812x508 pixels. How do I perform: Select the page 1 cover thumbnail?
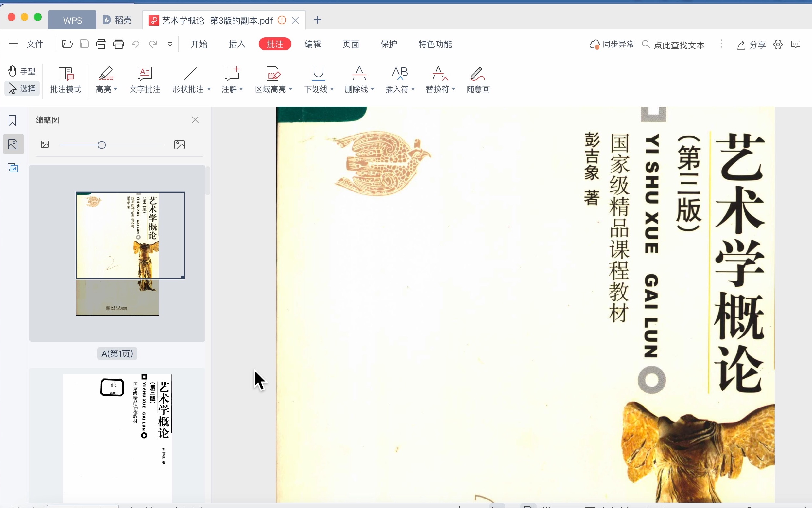pyautogui.click(x=117, y=254)
